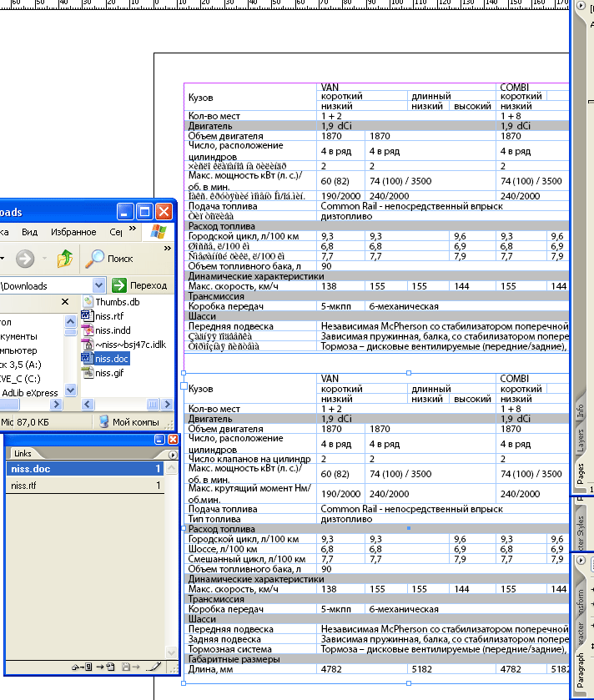Image resolution: width=594 pixels, height=700 pixels.
Task: Select AdLib eXpress folder in tree
Action: (29, 393)
